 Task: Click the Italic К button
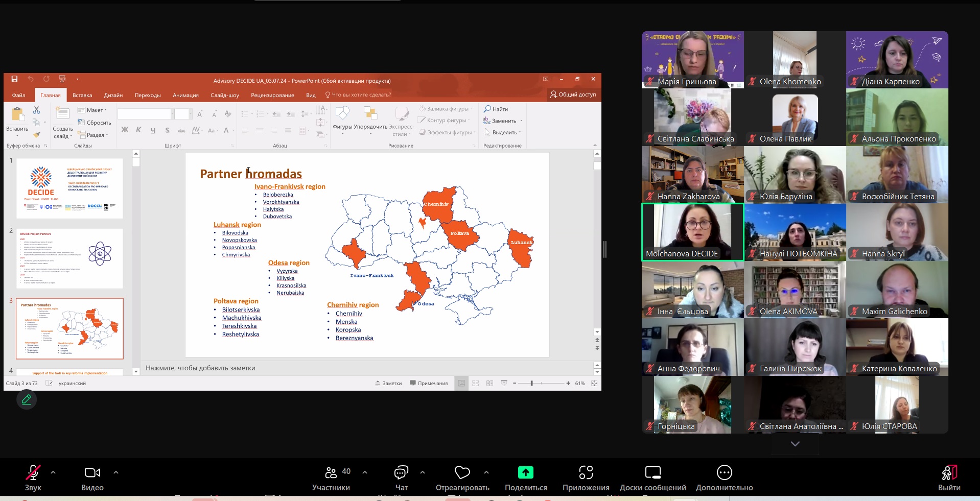tap(138, 130)
